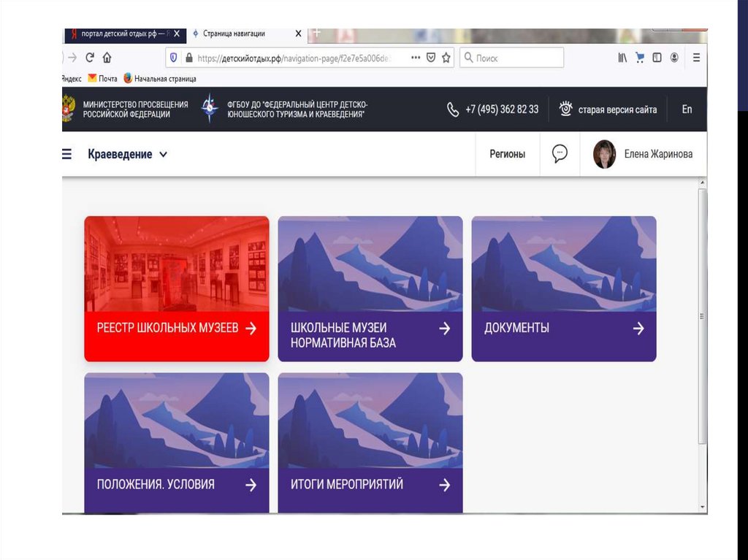Image resolution: width=748 pixels, height=560 pixels.
Task: Click the scrollbar down arrow
Action: click(702, 507)
